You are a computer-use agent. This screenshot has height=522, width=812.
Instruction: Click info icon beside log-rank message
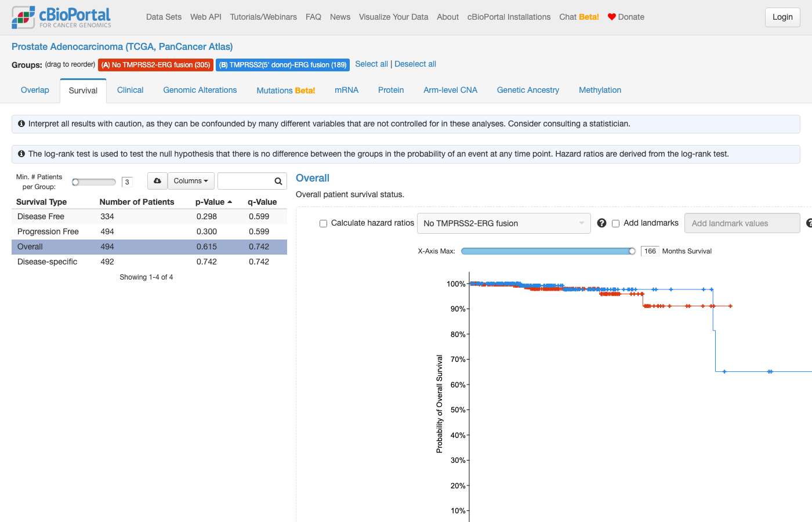[x=21, y=154]
